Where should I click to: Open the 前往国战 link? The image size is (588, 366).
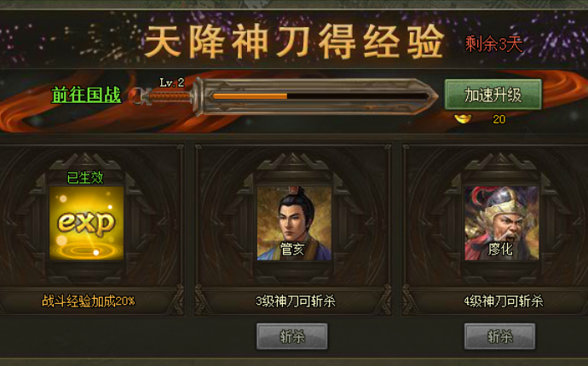click(x=86, y=94)
